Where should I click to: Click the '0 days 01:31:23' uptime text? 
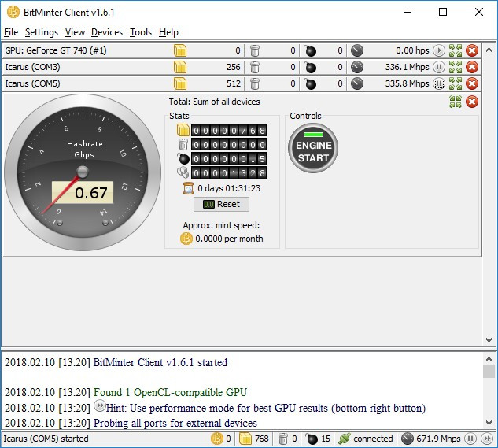[229, 188]
